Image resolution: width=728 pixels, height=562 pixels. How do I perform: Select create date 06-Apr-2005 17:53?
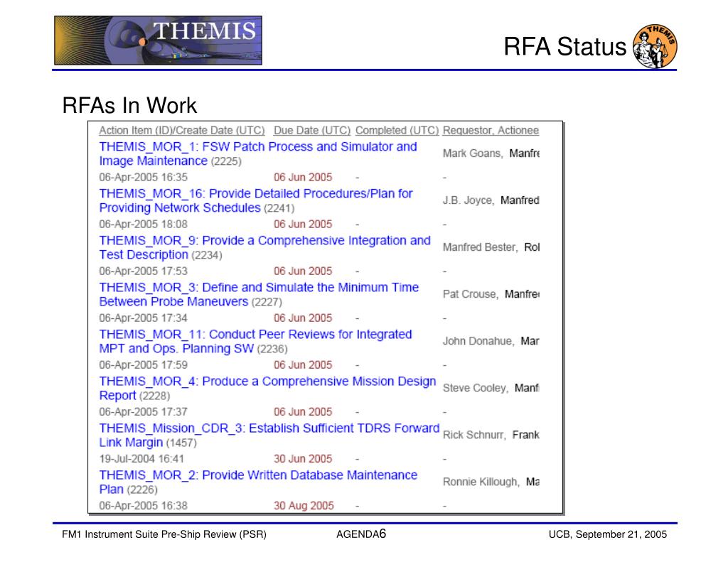point(143,271)
